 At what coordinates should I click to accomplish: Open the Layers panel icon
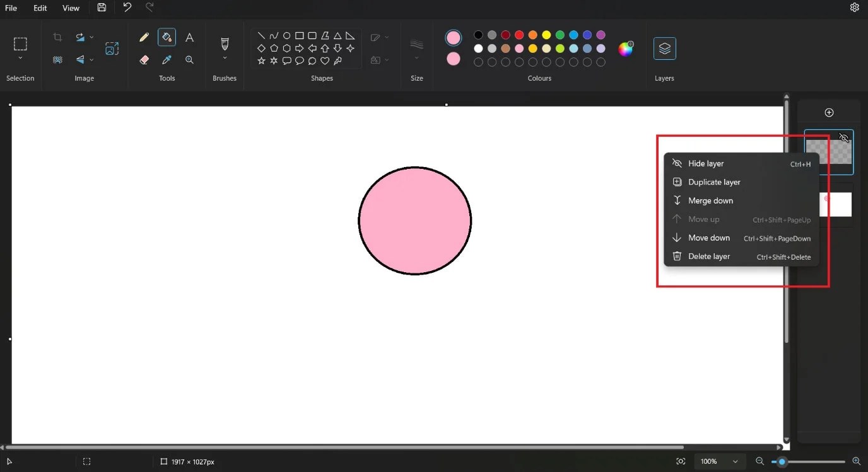(x=664, y=48)
